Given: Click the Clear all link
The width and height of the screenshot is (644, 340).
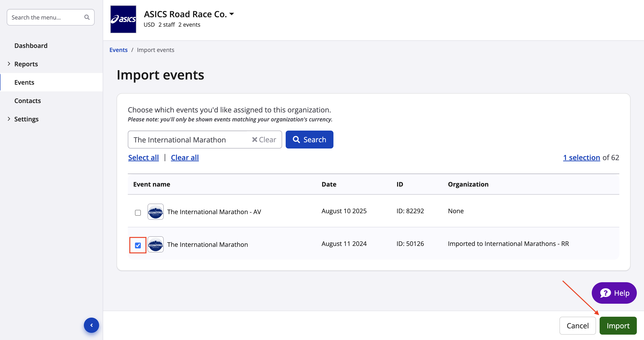Looking at the screenshot, I should point(185,157).
